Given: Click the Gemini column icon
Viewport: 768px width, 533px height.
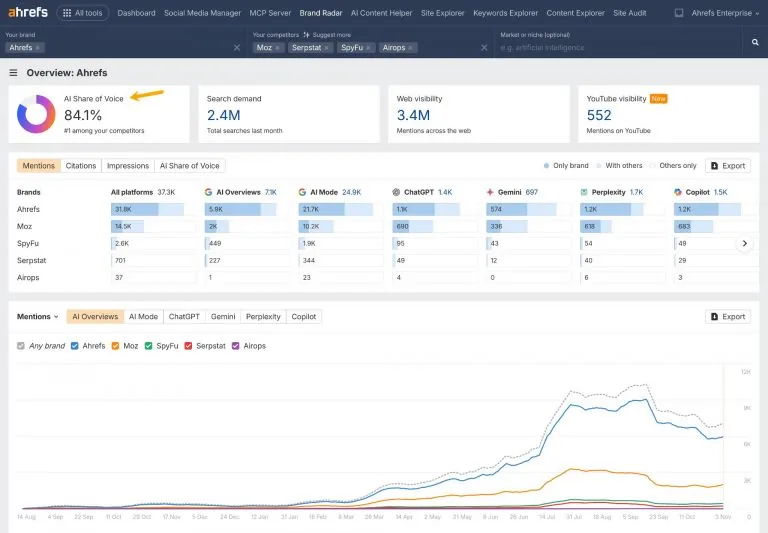Looking at the screenshot, I should point(490,192).
